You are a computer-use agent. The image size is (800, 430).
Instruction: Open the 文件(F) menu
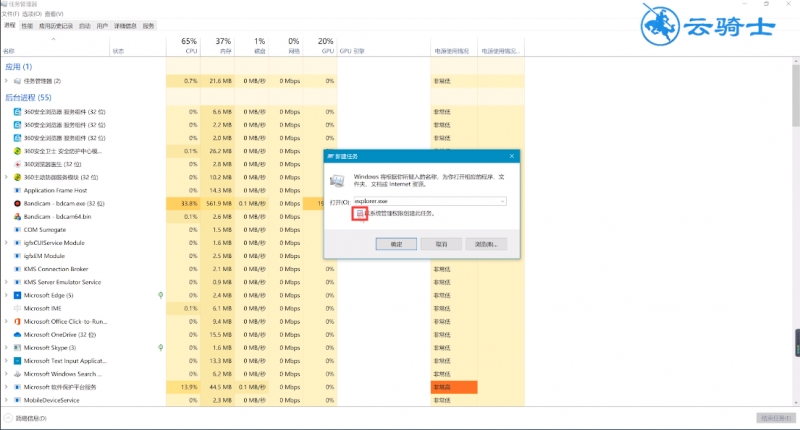(10, 14)
